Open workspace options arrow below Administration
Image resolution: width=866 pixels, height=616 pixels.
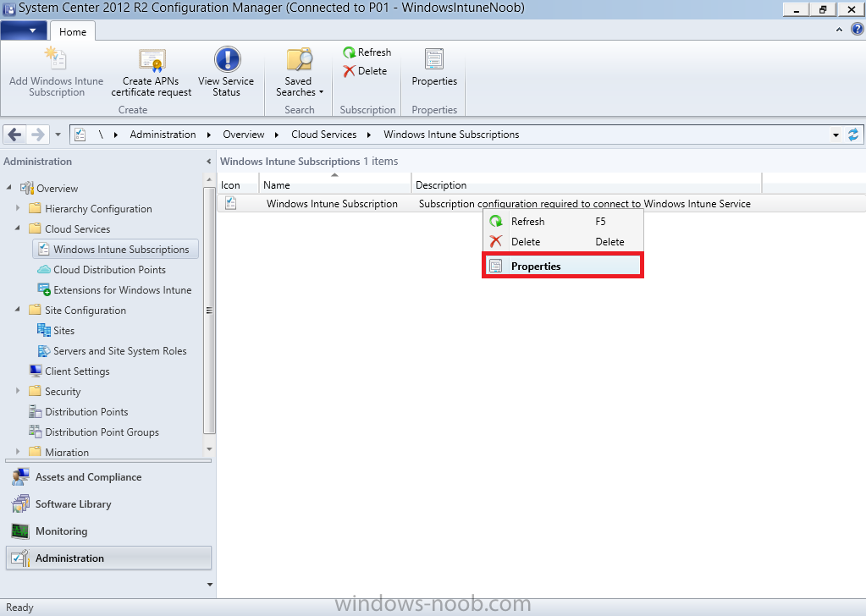click(x=209, y=585)
